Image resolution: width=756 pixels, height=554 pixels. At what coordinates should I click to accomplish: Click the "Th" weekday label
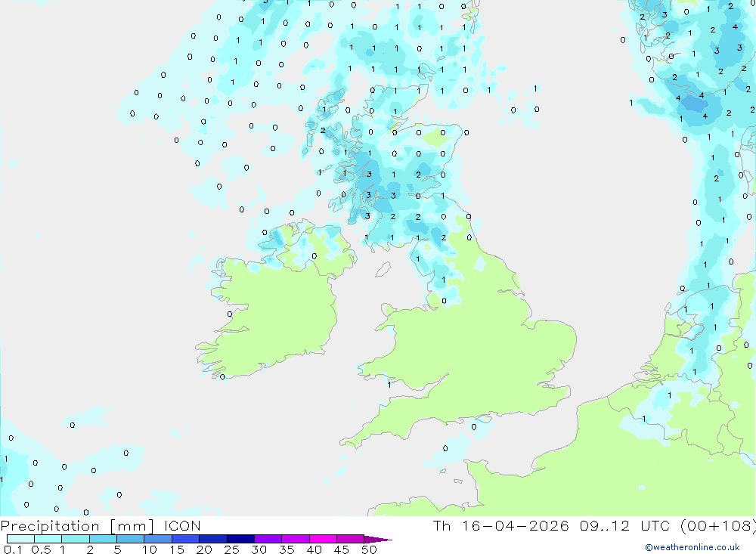point(442,526)
